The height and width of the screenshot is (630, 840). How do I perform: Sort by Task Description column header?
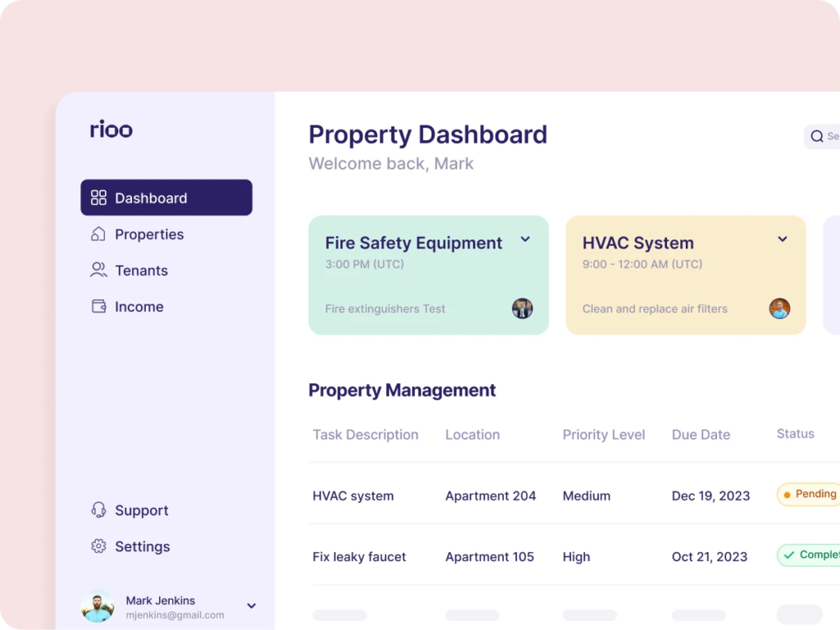pyautogui.click(x=365, y=435)
